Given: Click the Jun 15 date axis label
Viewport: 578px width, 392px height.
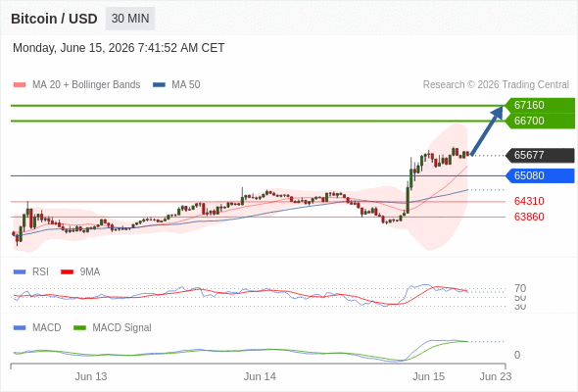Looking at the screenshot, I should click(428, 377).
